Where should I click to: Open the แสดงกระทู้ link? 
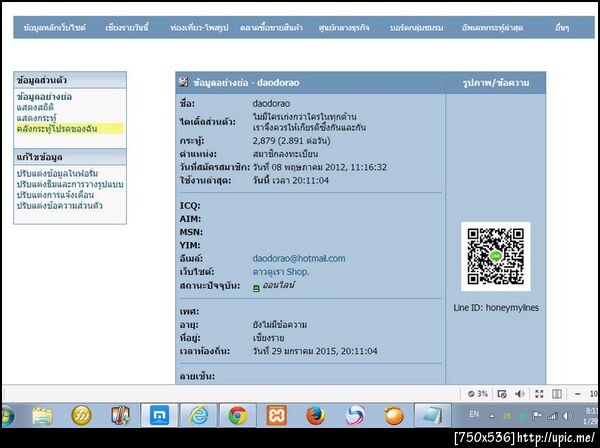[36, 118]
